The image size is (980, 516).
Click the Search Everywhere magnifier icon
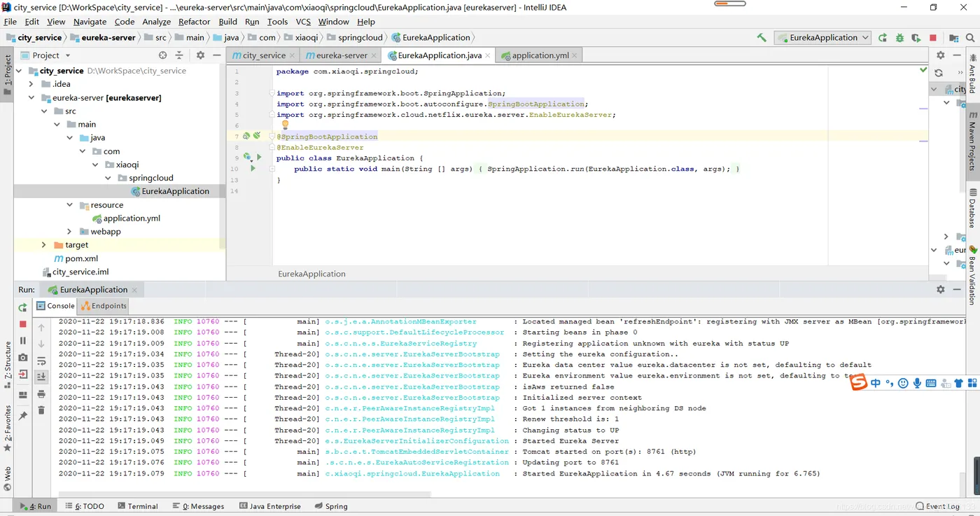(971, 38)
